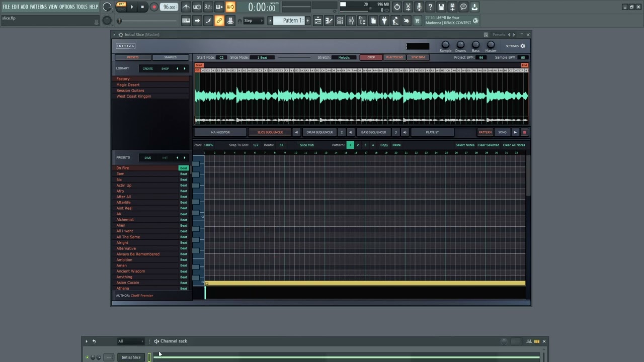Switch to the PRESETS tab in Initial Slice
The width and height of the screenshot is (644, 362).
tap(133, 57)
